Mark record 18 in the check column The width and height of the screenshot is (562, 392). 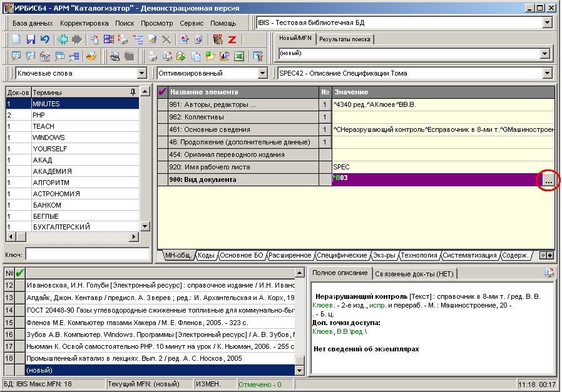(x=20, y=358)
